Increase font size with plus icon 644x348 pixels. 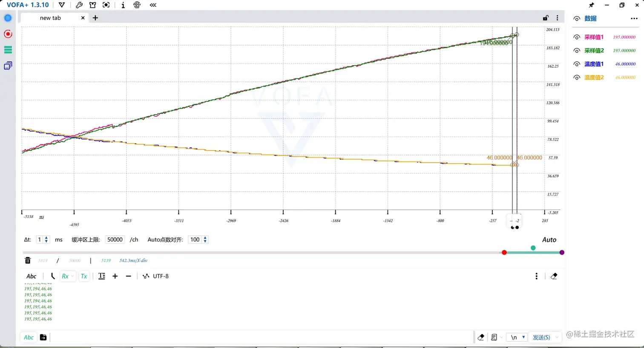tap(115, 276)
